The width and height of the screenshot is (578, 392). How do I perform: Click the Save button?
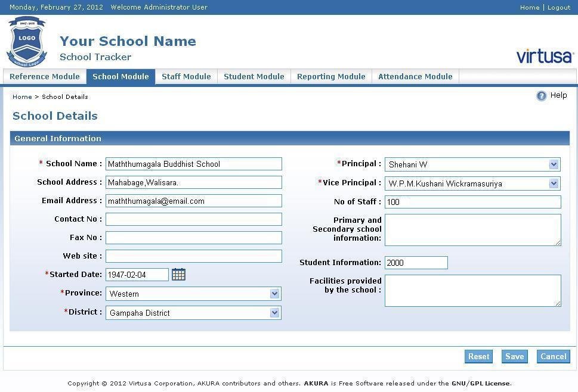tap(514, 356)
